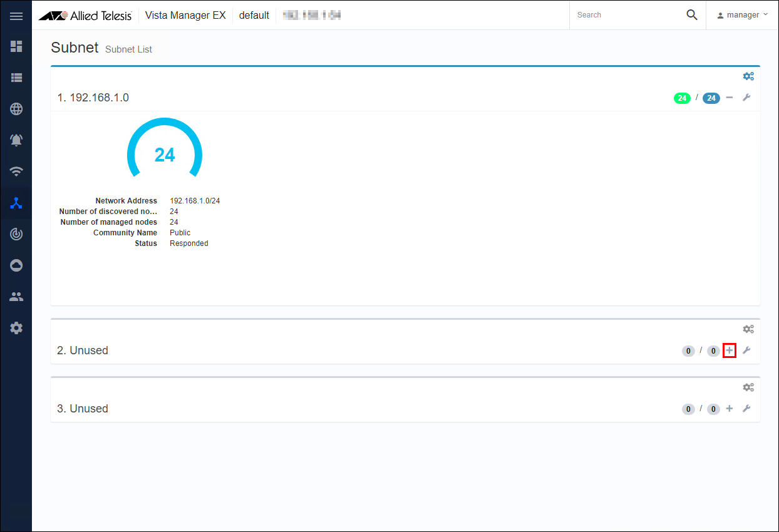This screenshot has width=779, height=532.
Task: Open the globe map sidebar icon
Action: tap(16, 109)
